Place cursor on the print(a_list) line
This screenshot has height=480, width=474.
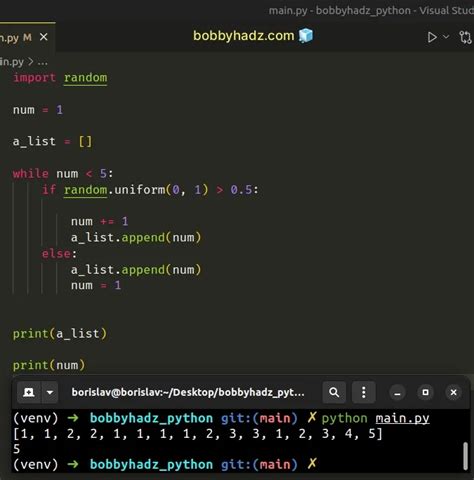[60, 334]
